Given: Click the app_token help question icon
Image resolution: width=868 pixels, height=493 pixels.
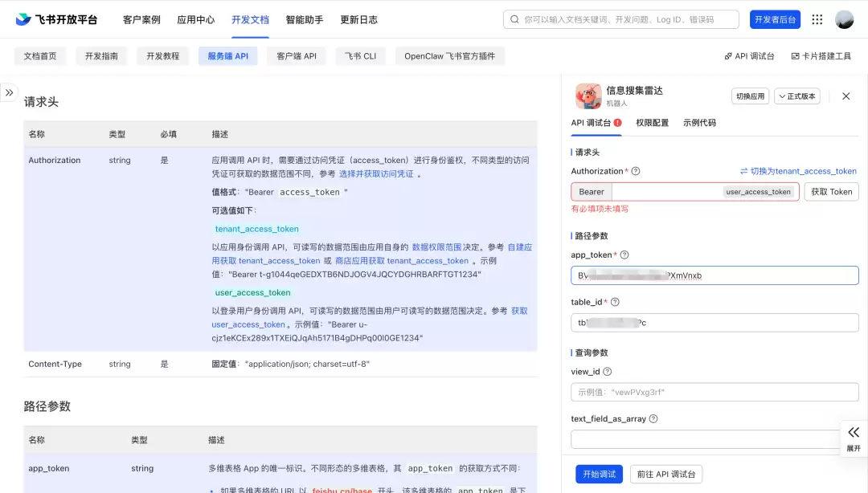Looking at the screenshot, I should [x=624, y=255].
